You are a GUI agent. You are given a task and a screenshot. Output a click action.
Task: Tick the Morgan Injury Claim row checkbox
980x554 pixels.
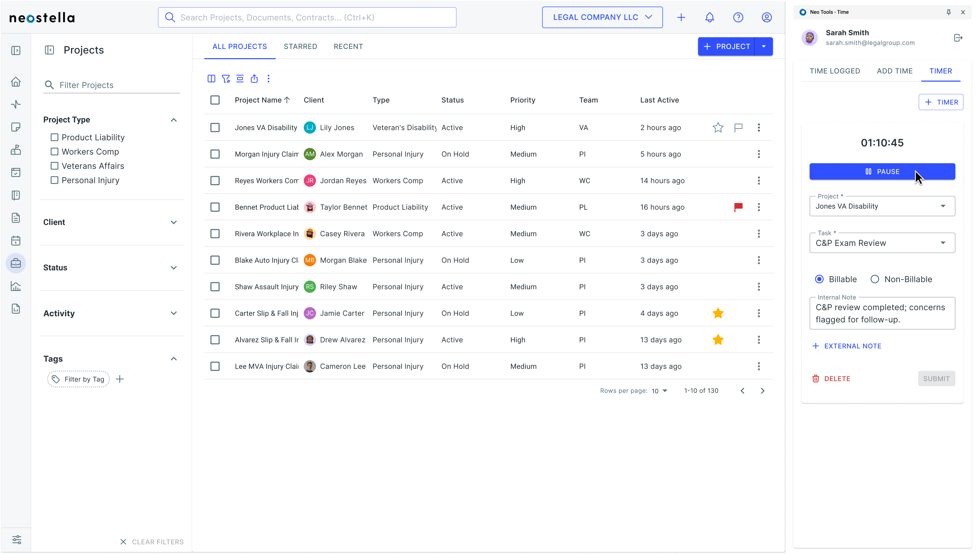(215, 154)
